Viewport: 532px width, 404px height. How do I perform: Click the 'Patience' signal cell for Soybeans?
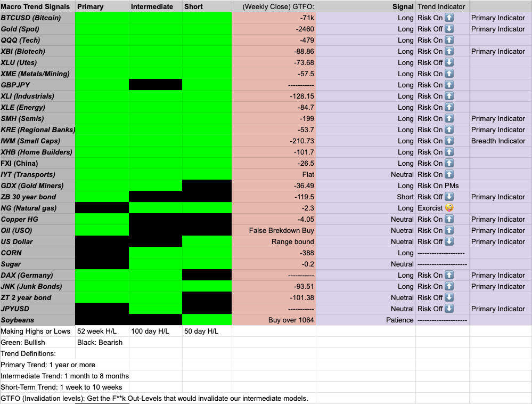[x=366, y=320]
